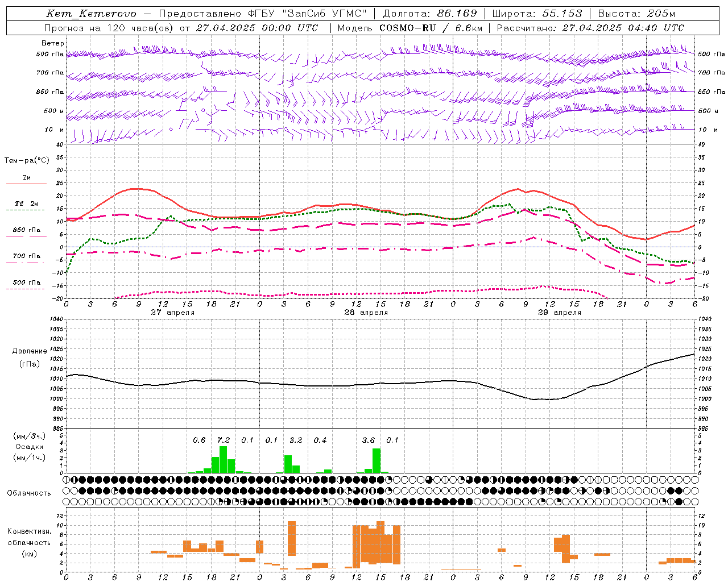Select the 'Долгота: 86.169' header field

431,14
